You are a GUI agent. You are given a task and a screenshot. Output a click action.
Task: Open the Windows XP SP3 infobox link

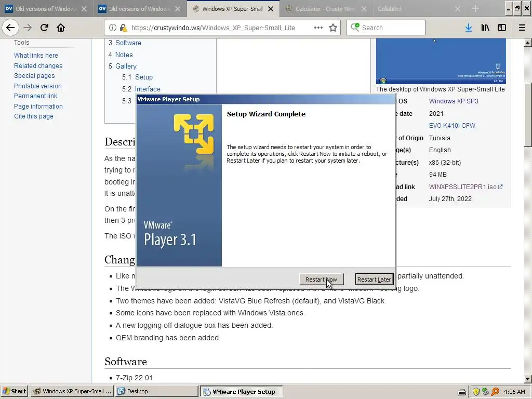454,101
